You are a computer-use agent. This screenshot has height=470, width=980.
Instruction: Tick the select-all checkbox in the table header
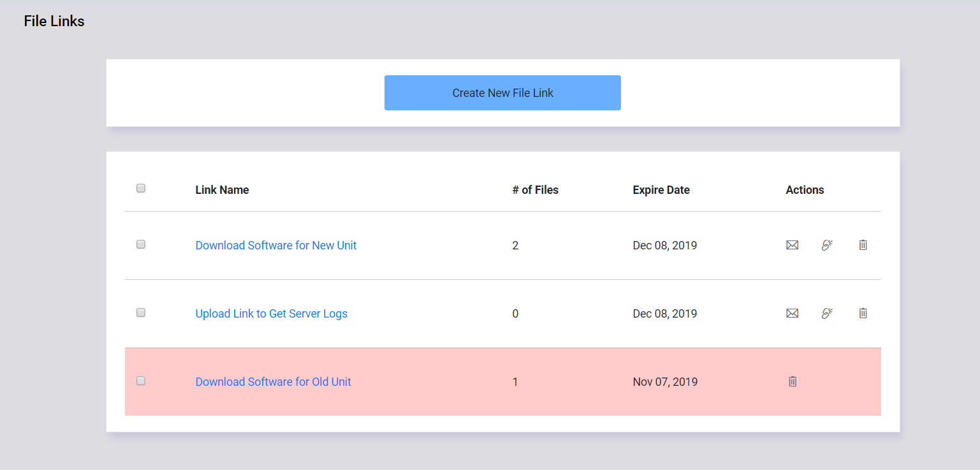pos(141,188)
